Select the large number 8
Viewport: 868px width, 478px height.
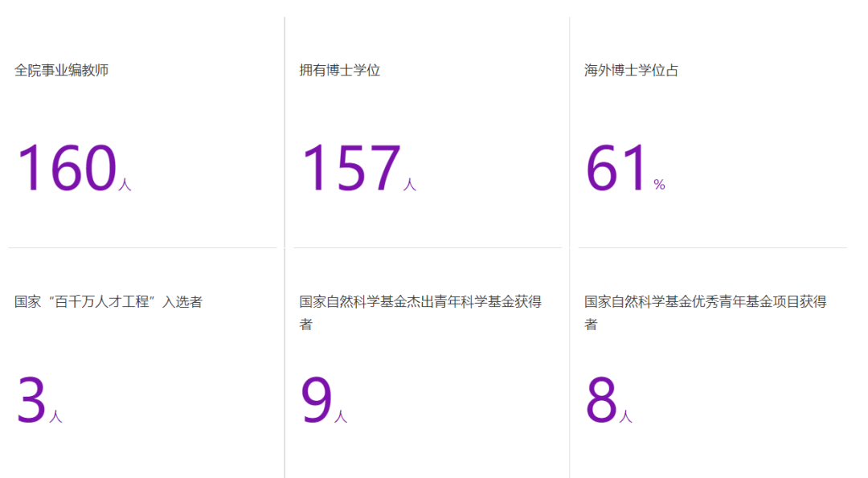click(x=601, y=400)
